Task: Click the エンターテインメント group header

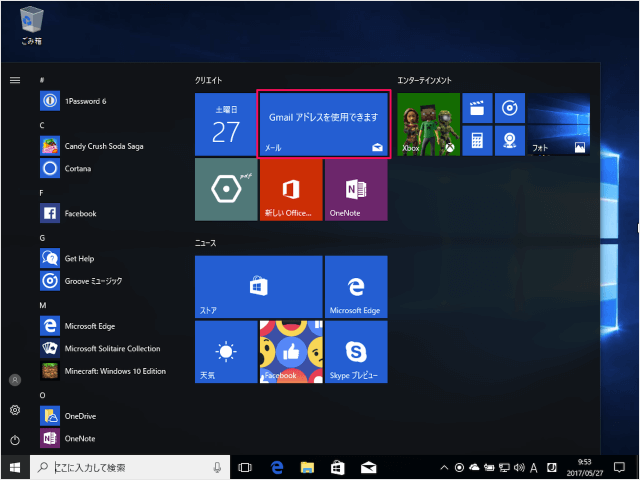Action: [x=424, y=80]
